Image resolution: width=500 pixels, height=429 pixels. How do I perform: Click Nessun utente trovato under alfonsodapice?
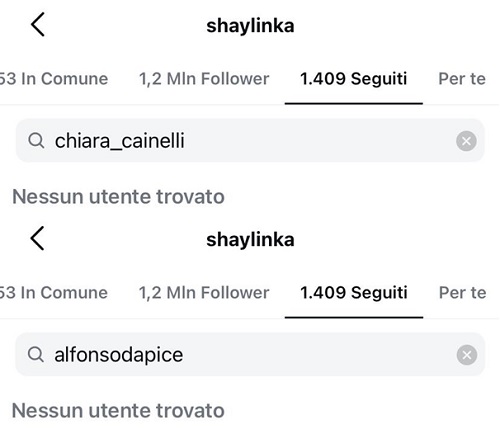click(118, 410)
